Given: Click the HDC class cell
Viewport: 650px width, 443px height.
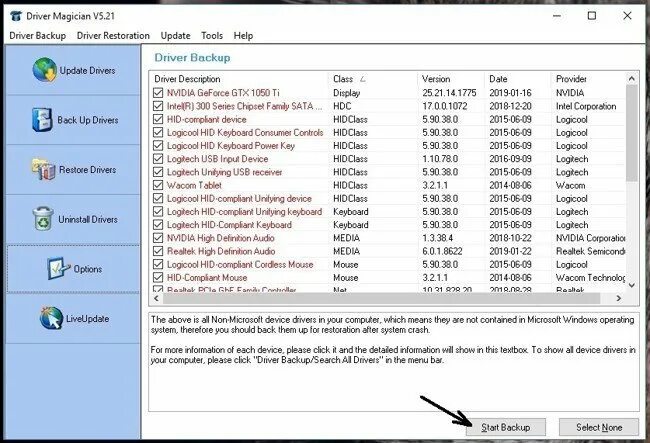Looking at the screenshot, I should pyautogui.click(x=342, y=106).
